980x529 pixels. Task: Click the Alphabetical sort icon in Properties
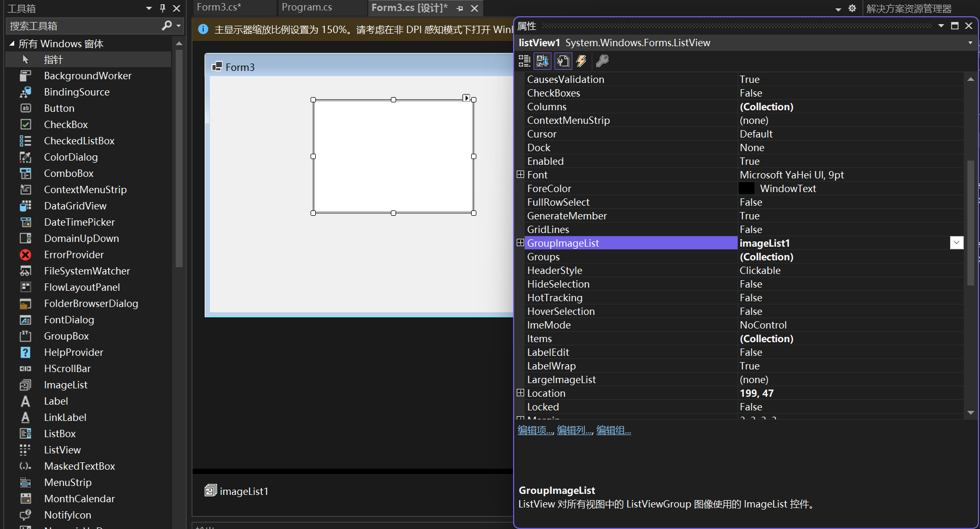(x=542, y=61)
